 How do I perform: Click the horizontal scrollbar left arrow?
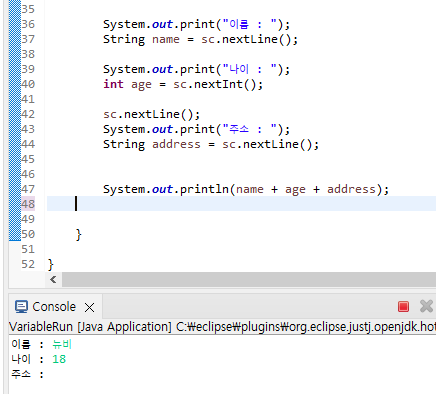click(x=53, y=279)
